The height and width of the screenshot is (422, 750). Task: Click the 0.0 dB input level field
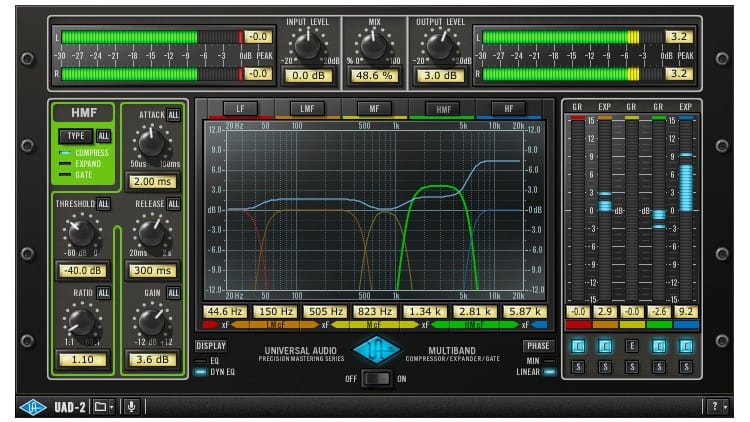[308, 76]
